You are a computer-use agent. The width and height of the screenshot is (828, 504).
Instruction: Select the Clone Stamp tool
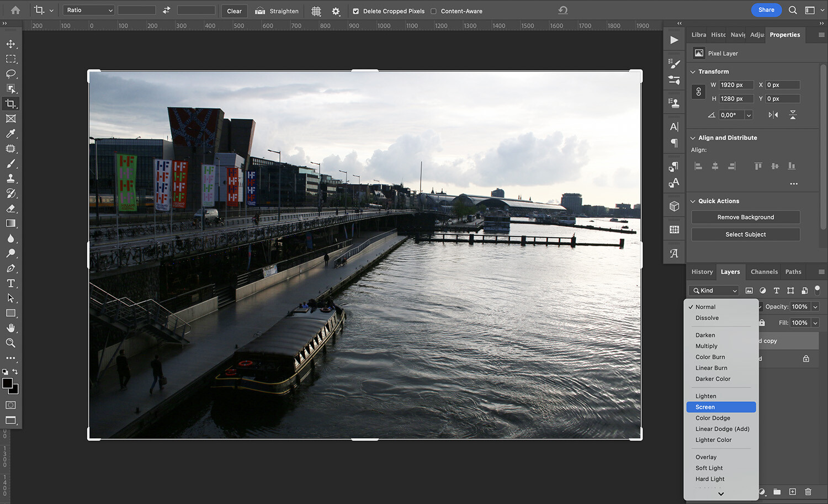11,178
